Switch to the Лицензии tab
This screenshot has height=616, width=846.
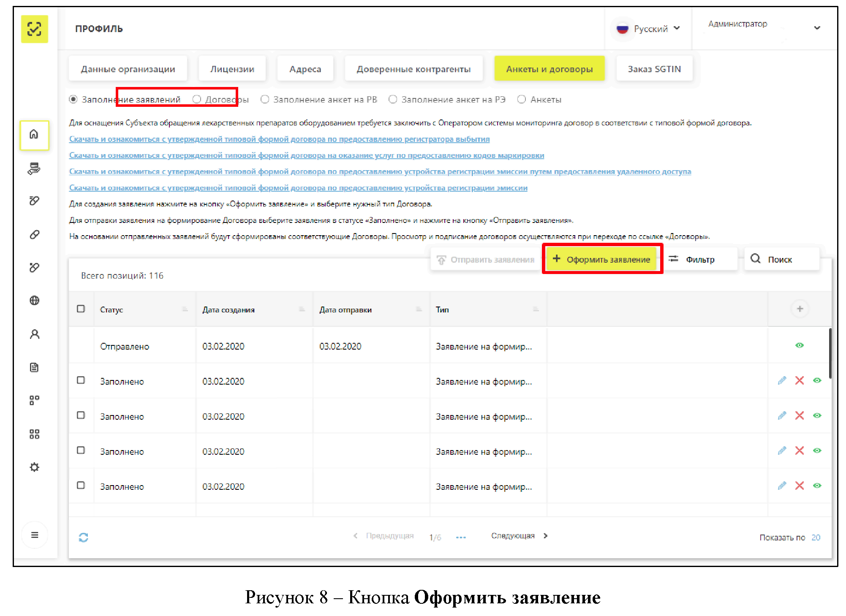click(232, 69)
